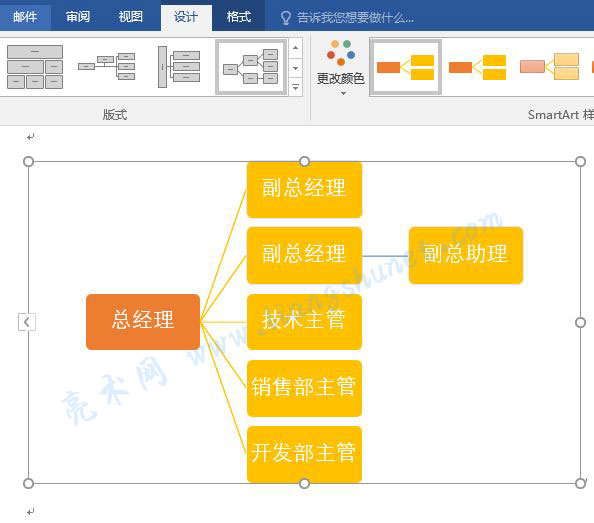The height and width of the screenshot is (523, 594).
Task: Open the 更改颜色 color dropdown
Action: (x=341, y=67)
